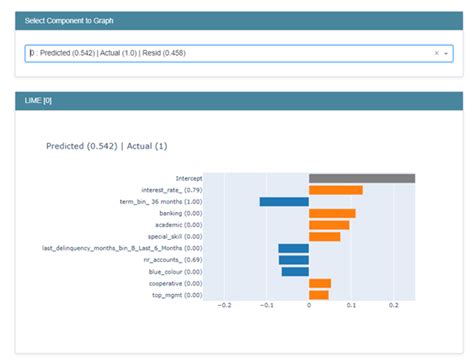Image resolution: width=474 pixels, height=360 pixels.
Task: Click the blue term_bin_ 36 months bar
Action: tap(284, 202)
